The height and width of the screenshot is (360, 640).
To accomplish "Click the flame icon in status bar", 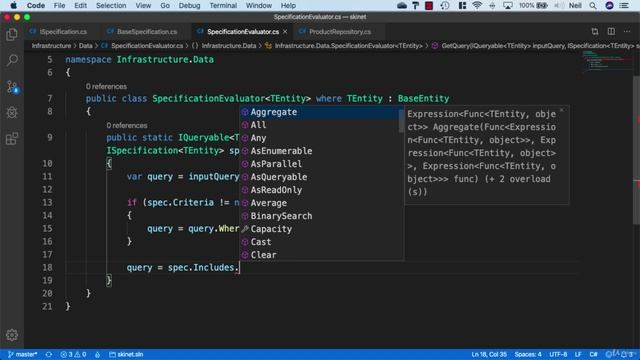I will point(97,354).
